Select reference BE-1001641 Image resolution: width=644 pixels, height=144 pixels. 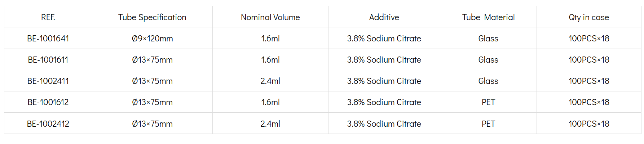[48, 39]
